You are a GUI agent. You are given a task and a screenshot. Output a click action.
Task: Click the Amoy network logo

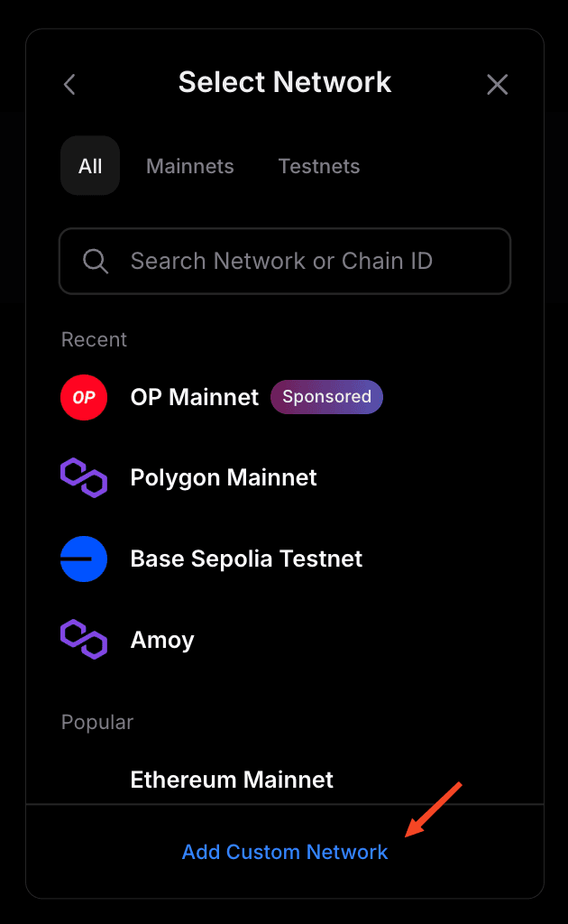pos(83,639)
